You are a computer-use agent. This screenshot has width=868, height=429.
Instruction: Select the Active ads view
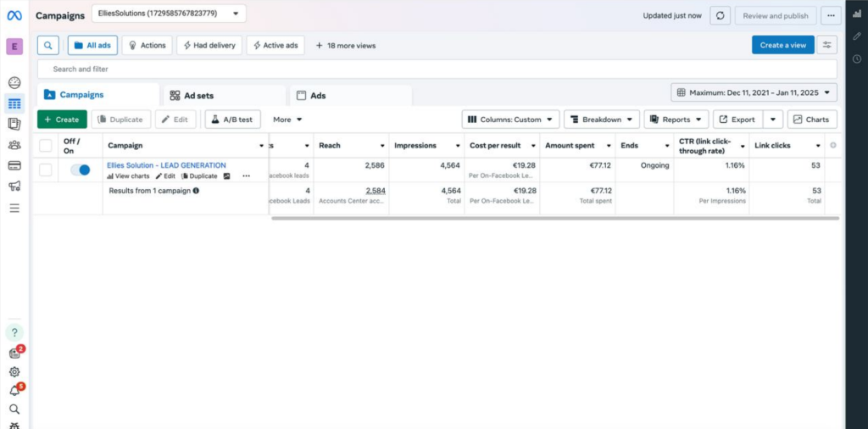coord(275,46)
